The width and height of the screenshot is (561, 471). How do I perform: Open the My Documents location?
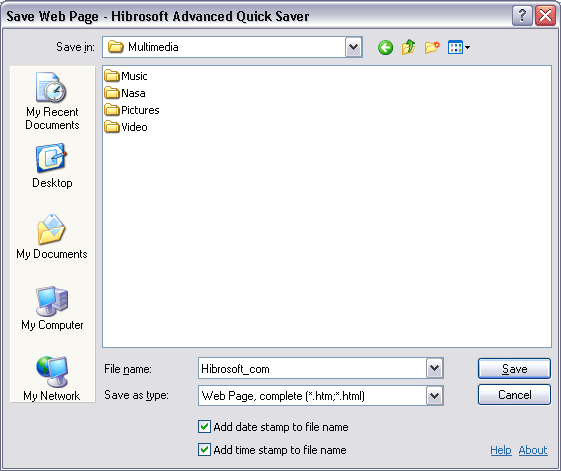click(x=52, y=237)
